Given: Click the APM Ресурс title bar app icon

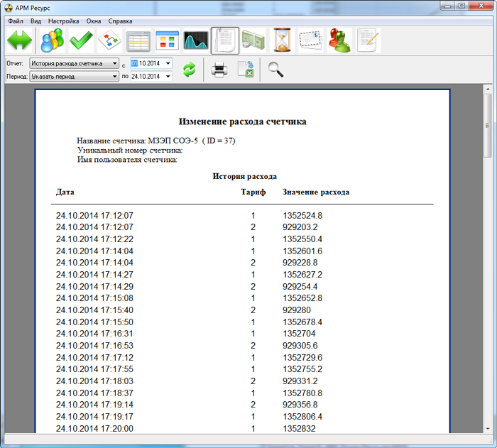Looking at the screenshot, I should pyautogui.click(x=9, y=8).
